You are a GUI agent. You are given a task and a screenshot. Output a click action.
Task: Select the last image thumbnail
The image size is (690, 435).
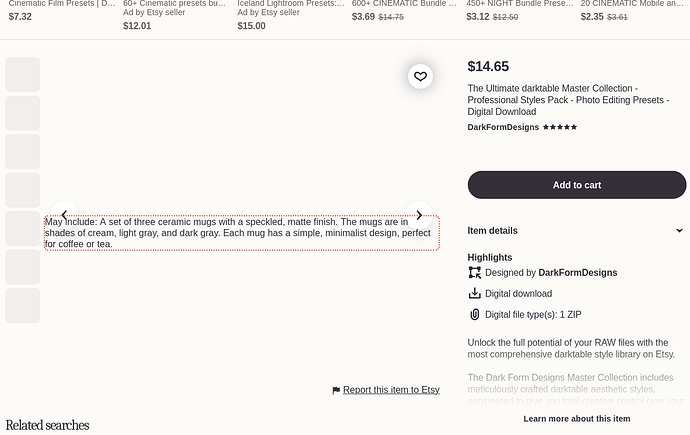point(23,306)
